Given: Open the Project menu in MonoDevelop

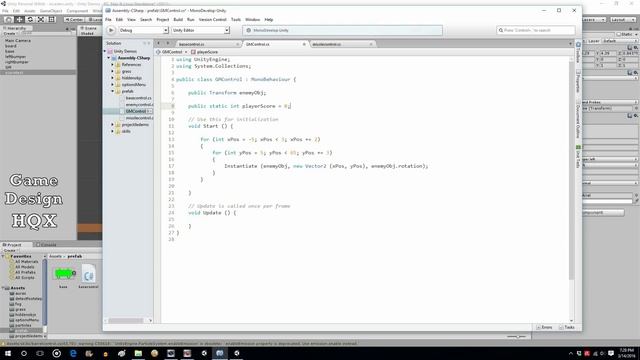Looking at the screenshot, I should 162,20.
